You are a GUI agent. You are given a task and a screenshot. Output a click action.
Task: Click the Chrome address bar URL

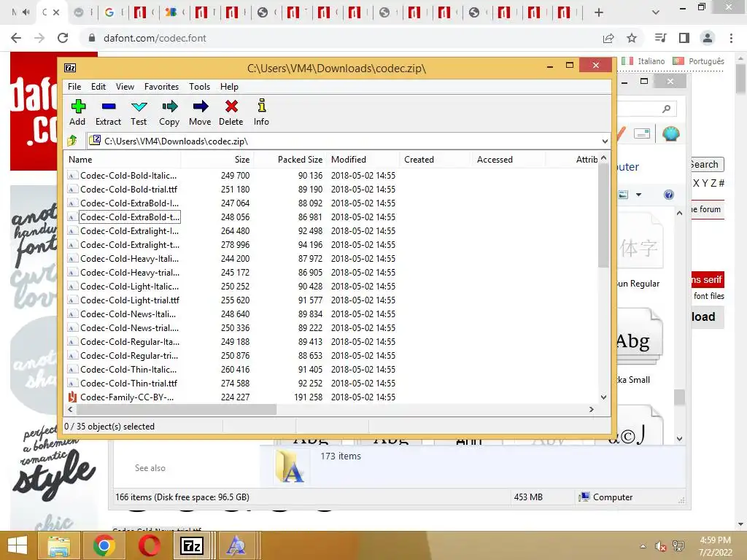click(155, 38)
